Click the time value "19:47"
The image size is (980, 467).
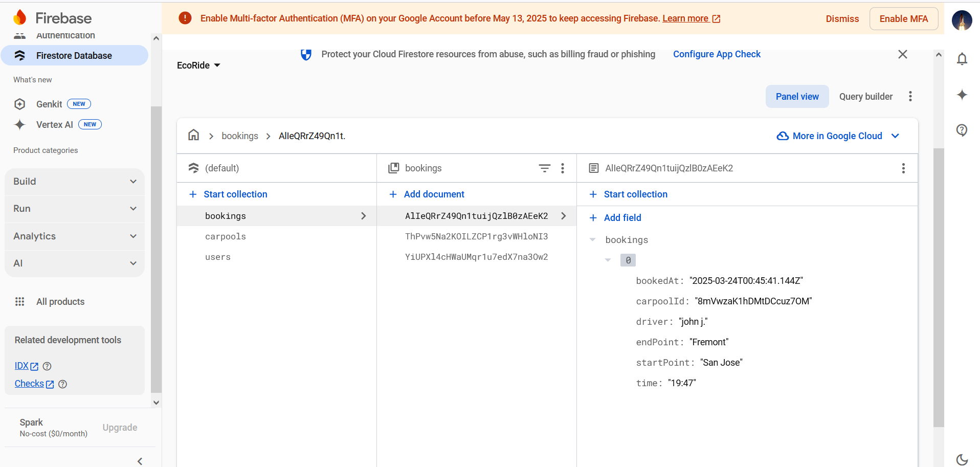(682, 383)
